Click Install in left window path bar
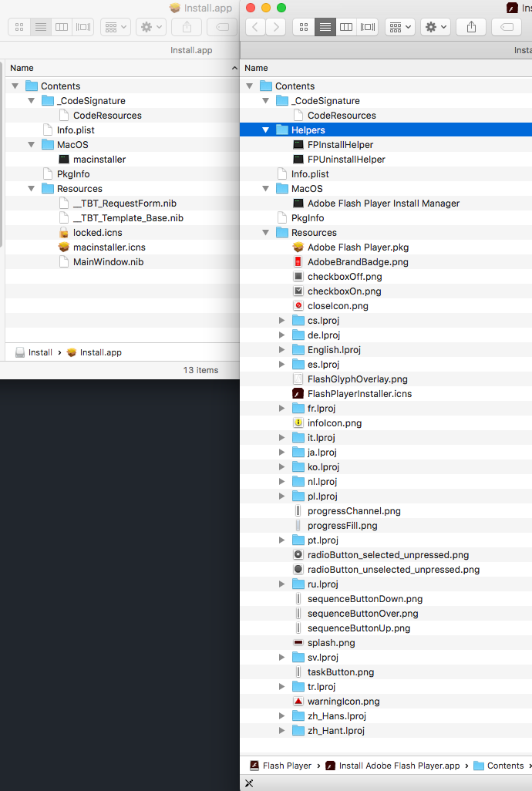Image resolution: width=532 pixels, height=791 pixels. coord(34,352)
